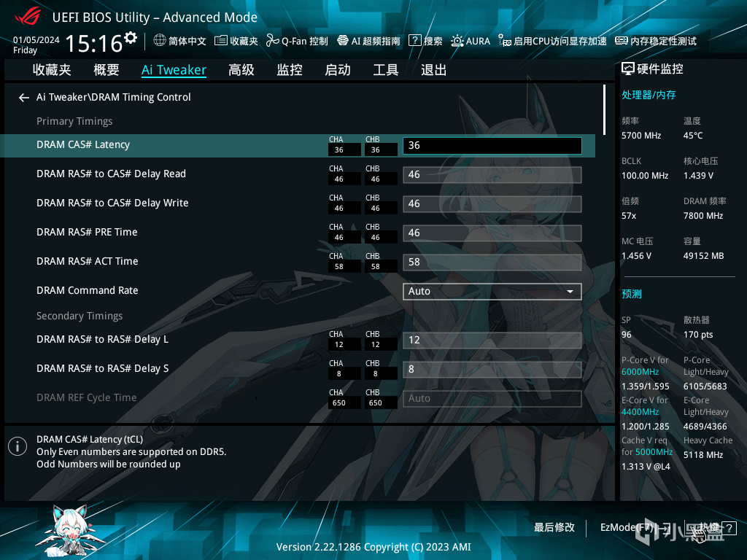Click the settings list scrollbar

tap(604, 111)
